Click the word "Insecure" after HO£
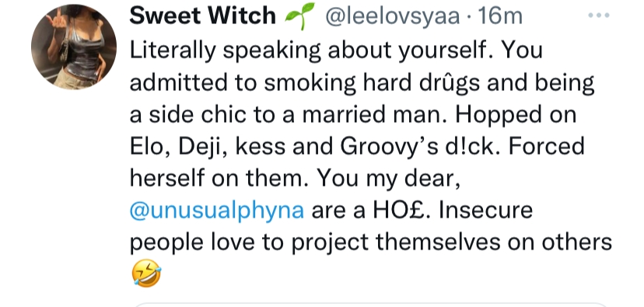Screen dimensions: 644x307 pyautogui.click(x=485, y=210)
